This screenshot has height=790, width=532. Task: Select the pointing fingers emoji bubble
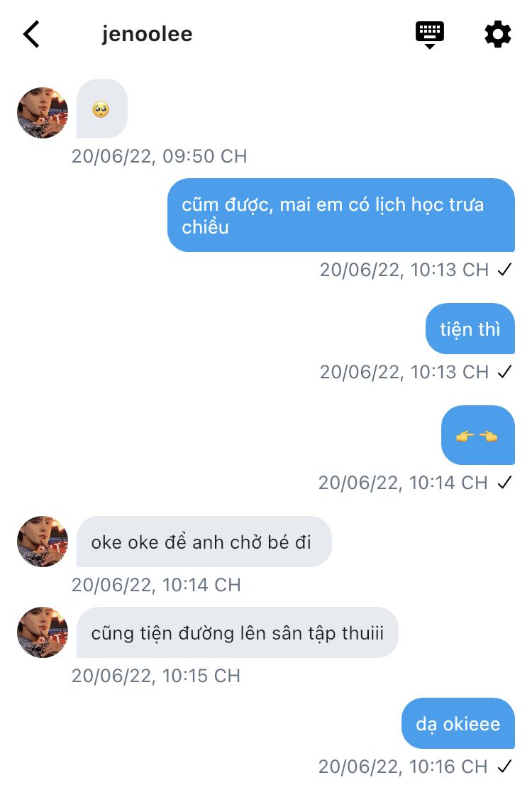(477, 435)
